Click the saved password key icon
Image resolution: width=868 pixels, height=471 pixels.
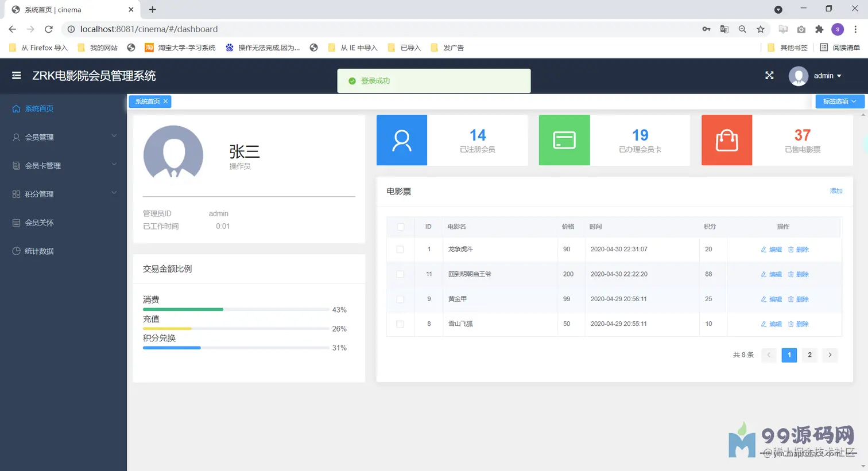[x=706, y=29]
